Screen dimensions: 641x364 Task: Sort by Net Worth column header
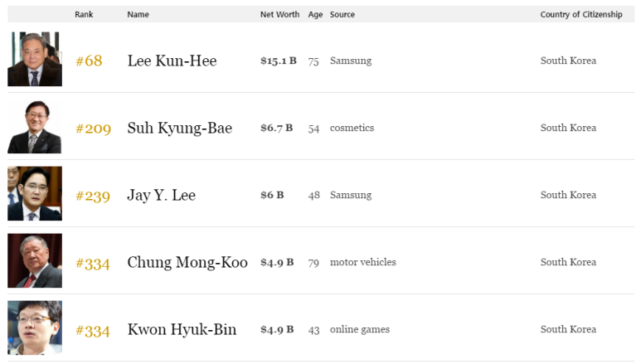[279, 15]
